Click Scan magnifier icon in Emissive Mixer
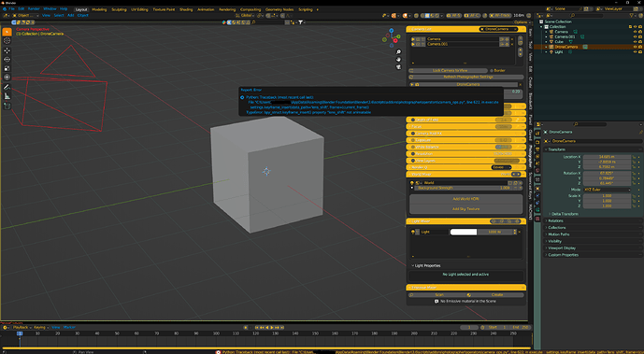644x354 pixels. coord(411,294)
